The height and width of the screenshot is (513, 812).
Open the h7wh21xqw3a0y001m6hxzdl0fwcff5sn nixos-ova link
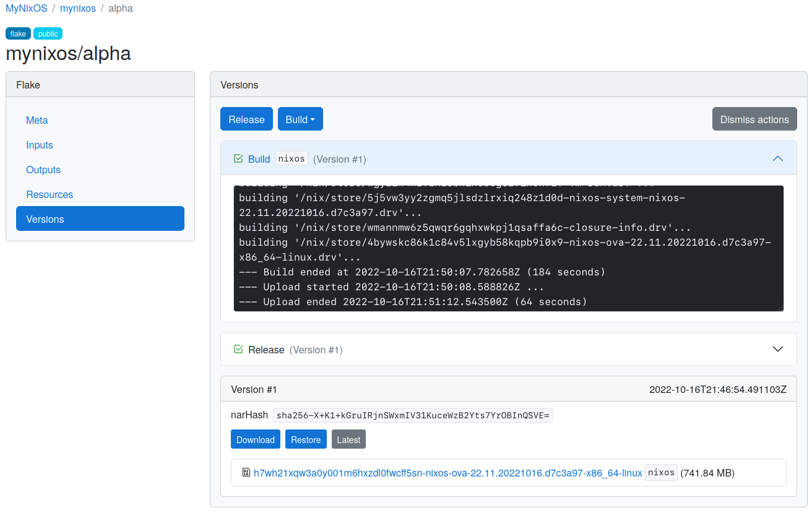(x=447, y=472)
